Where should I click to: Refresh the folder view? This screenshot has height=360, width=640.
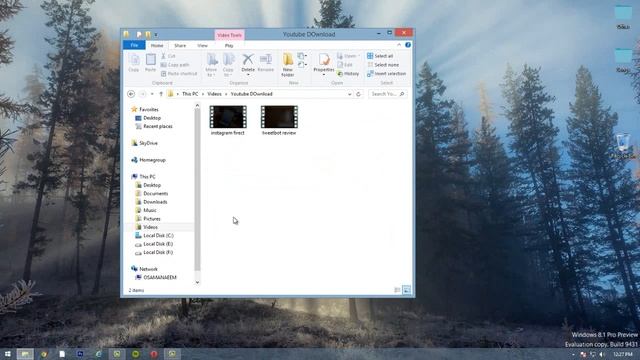tap(358, 94)
